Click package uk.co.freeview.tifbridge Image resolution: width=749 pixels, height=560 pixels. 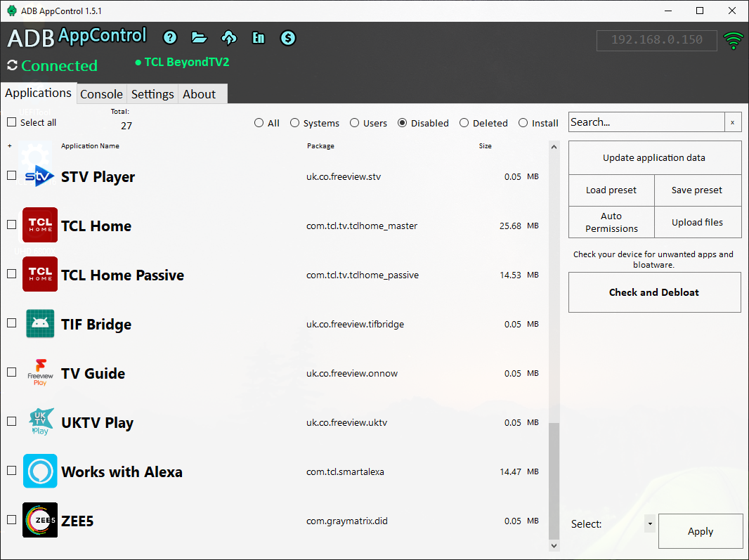point(355,324)
